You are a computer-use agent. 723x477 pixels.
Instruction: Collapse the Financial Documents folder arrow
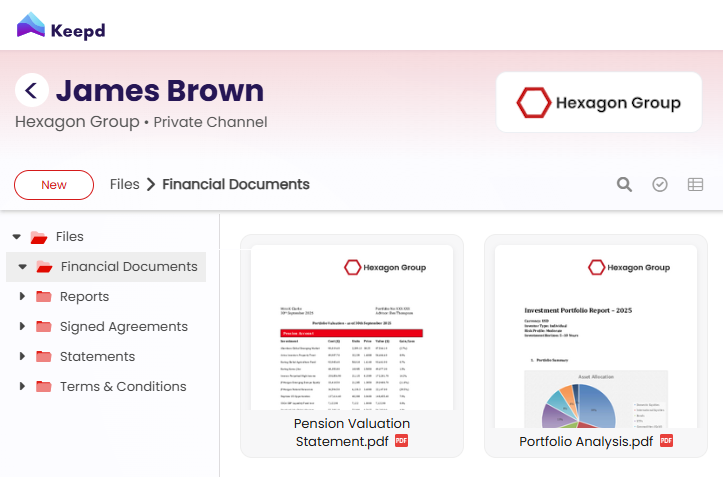(22, 267)
